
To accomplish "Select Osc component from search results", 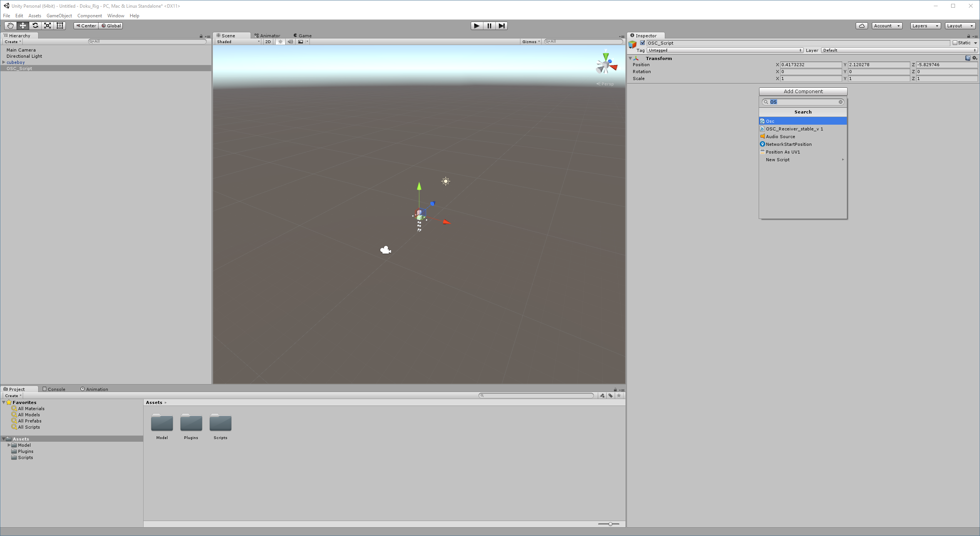I will click(803, 121).
